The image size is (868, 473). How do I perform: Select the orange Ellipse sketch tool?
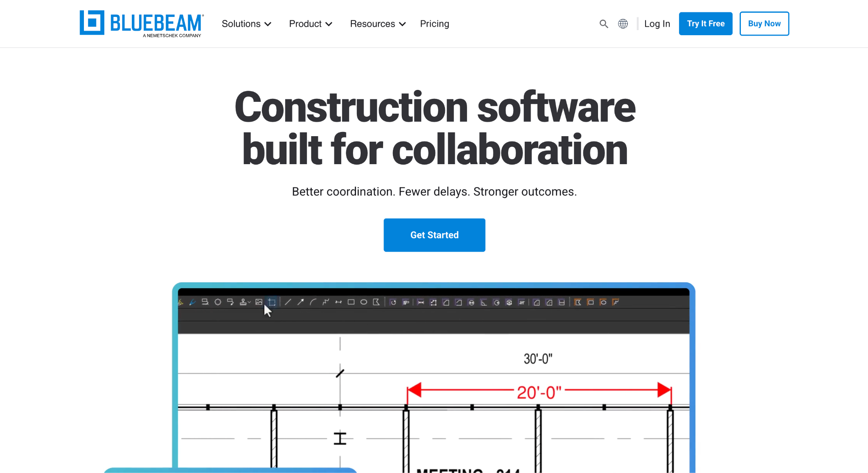tap(603, 302)
